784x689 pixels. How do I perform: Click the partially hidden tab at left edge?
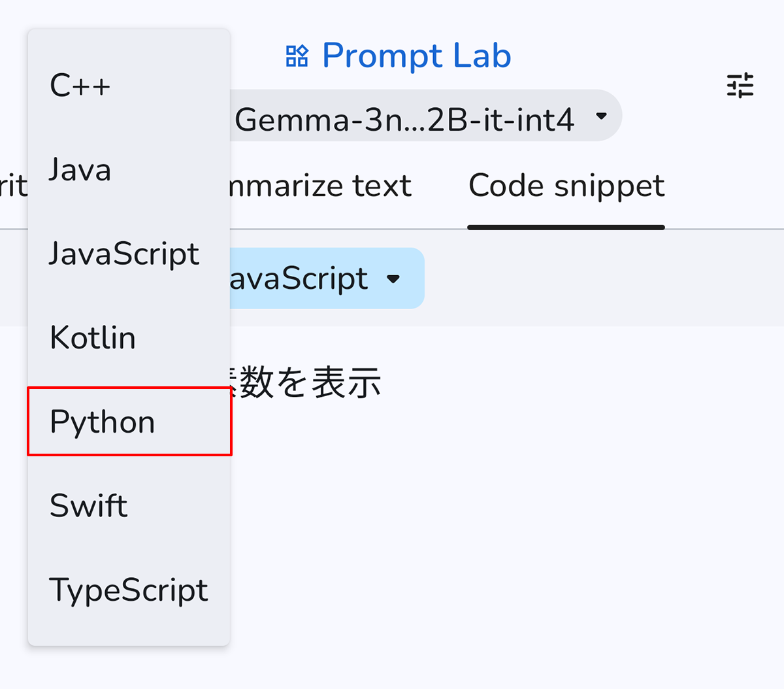pos(13,186)
